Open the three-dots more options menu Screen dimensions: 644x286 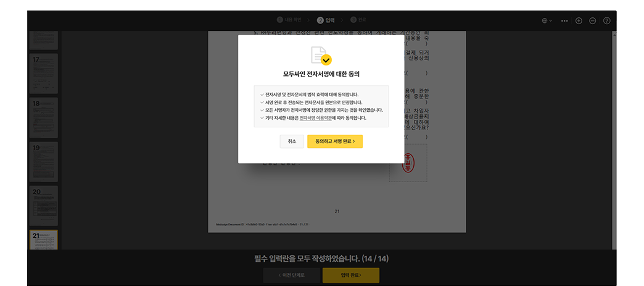(564, 20)
